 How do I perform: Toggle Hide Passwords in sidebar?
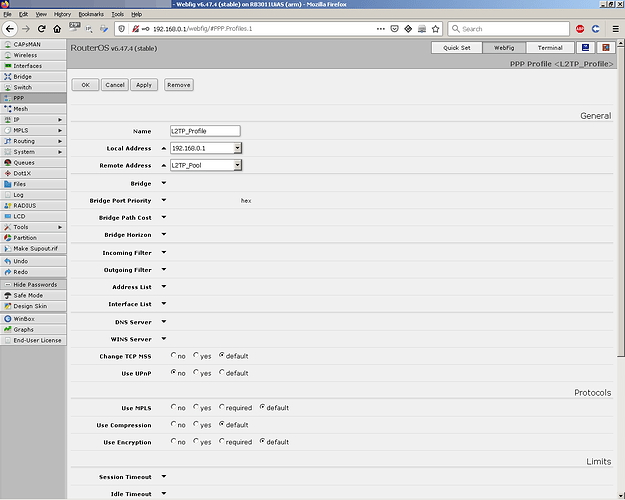coord(33,285)
